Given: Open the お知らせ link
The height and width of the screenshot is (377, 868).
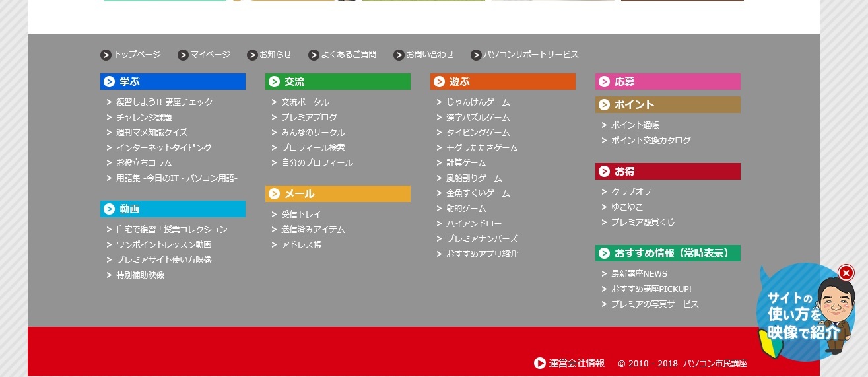Looking at the screenshot, I should (275, 55).
